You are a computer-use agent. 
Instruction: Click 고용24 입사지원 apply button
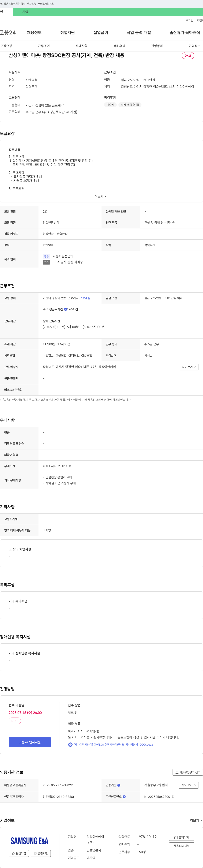point(30,742)
